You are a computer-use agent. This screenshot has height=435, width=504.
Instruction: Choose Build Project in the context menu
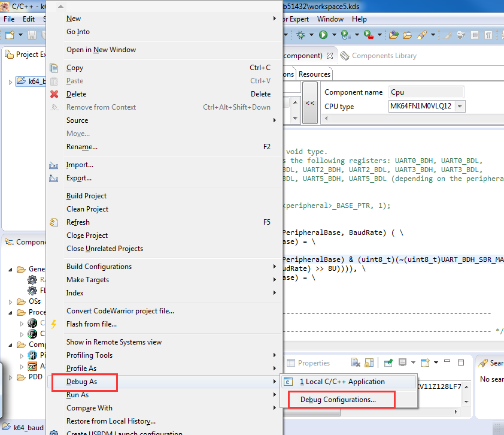coord(164,196)
